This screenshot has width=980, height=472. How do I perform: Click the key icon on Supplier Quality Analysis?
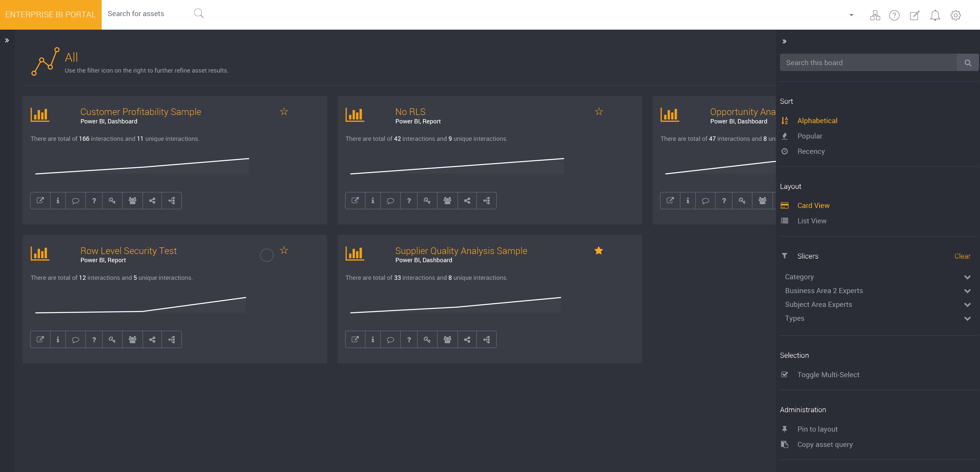[x=427, y=339]
